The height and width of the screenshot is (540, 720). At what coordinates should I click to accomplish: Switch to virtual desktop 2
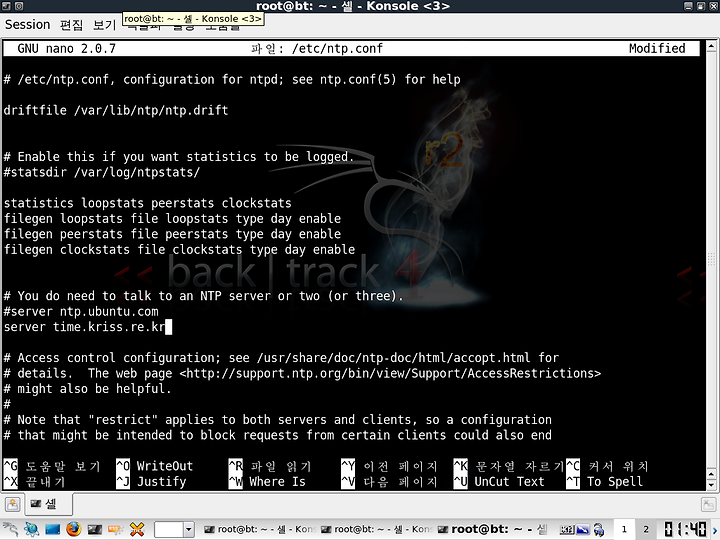[646, 529]
